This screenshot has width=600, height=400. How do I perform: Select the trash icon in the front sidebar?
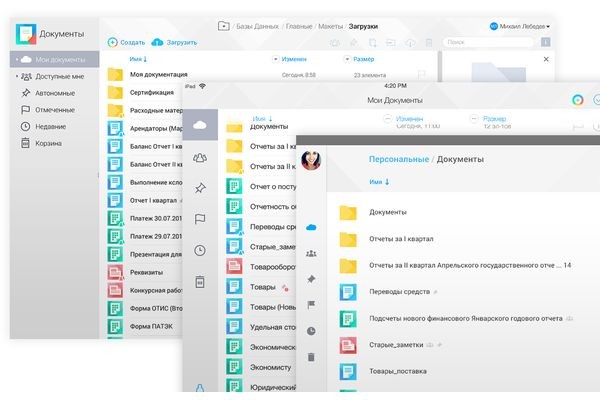pyautogui.click(x=311, y=357)
